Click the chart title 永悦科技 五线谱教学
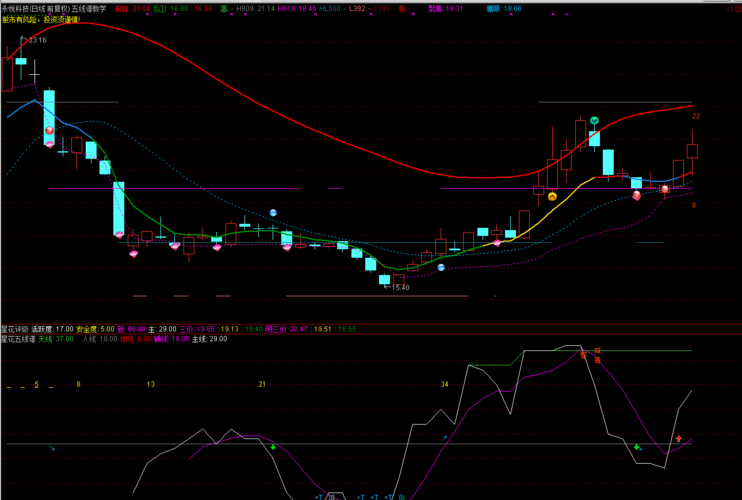Image resolution: width=742 pixels, height=500 pixels. 53,9
